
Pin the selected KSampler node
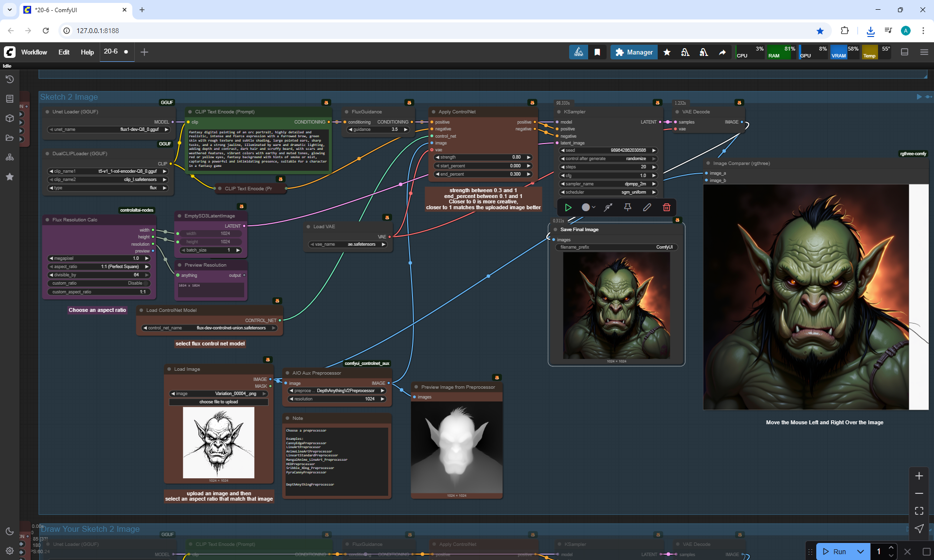click(x=628, y=207)
